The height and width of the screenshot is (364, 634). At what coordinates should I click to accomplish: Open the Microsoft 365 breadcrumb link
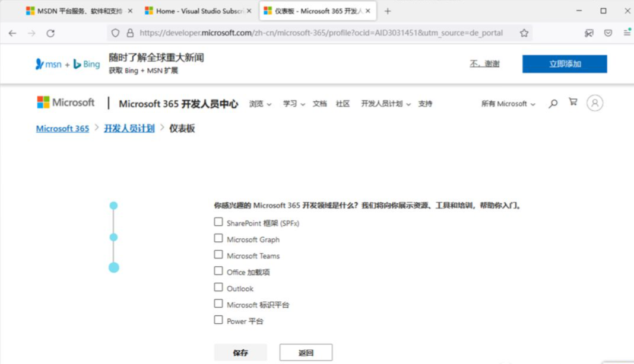pos(63,129)
